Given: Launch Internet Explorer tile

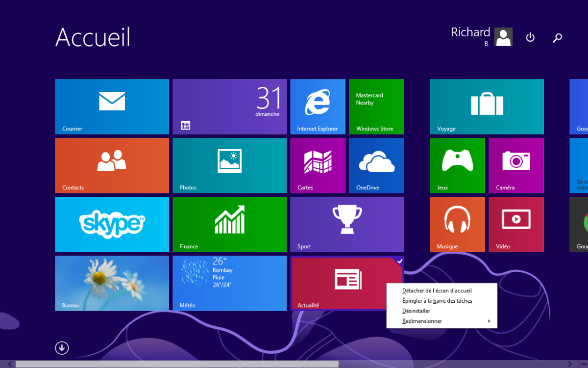Looking at the screenshot, I should coord(318,106).
